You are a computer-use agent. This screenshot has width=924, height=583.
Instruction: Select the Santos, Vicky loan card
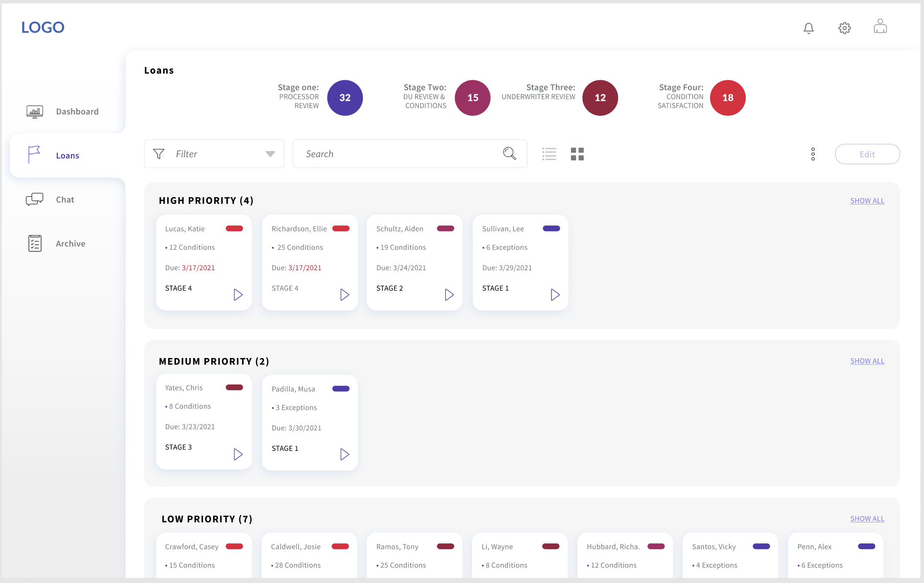pyautogui.click(x=730, y=556)
